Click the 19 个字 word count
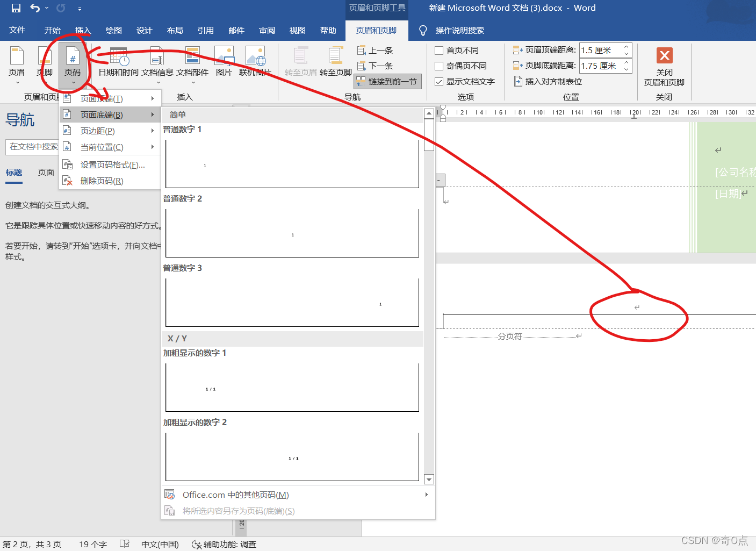Screen dimensions: 756x551 tap(93, 545)
